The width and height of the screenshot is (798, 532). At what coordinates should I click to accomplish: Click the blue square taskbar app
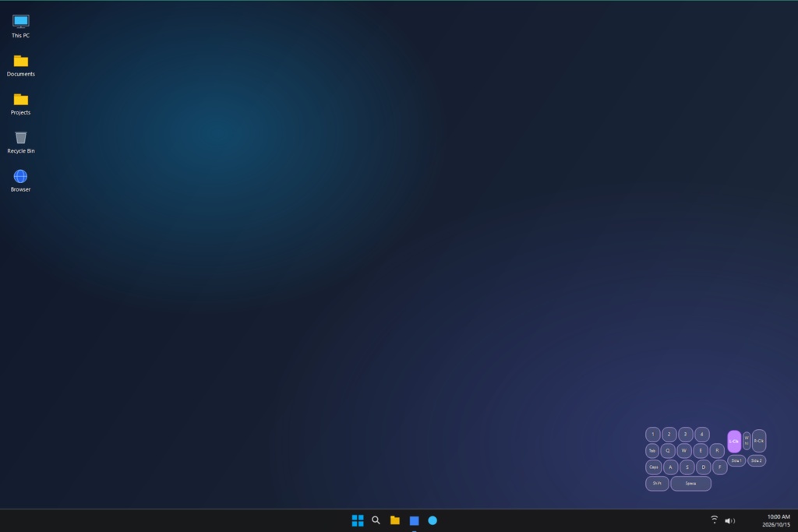pyautogui.click(x=415, y=520)
